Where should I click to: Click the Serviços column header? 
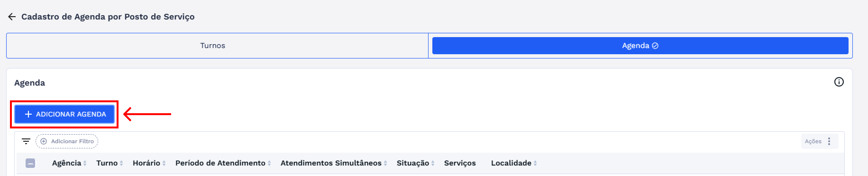(x=460, y=163)
